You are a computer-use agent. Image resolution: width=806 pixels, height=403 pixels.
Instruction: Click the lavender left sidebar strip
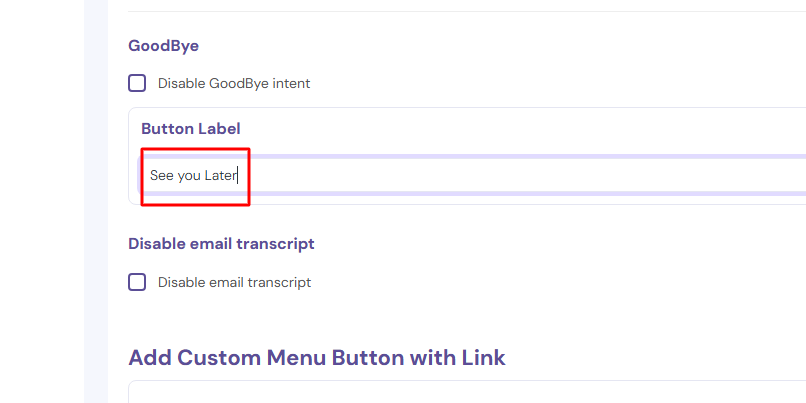pyautogui.click(x=97, y=200)
